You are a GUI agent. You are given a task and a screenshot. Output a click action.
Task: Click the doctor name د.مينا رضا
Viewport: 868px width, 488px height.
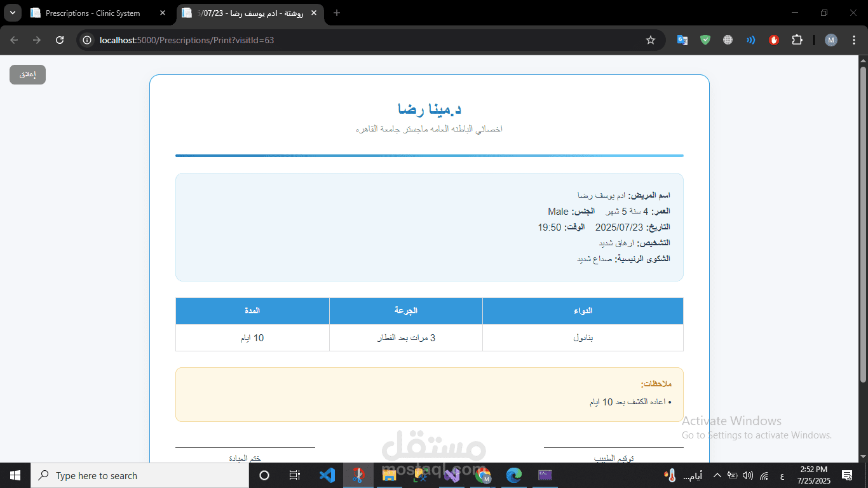(x=430, y=109)
